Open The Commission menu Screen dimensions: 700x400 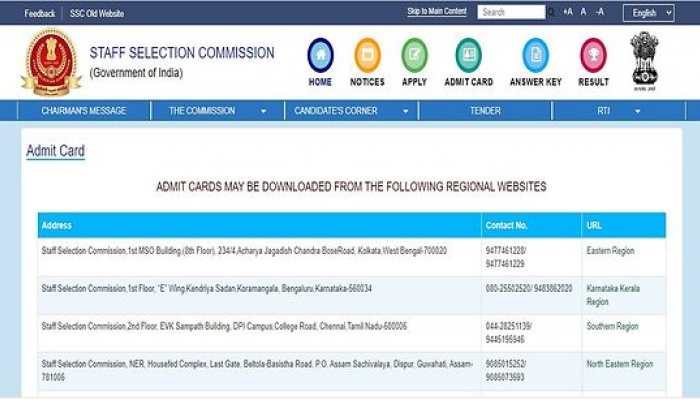pyautogui.click(x=202, y=111)
